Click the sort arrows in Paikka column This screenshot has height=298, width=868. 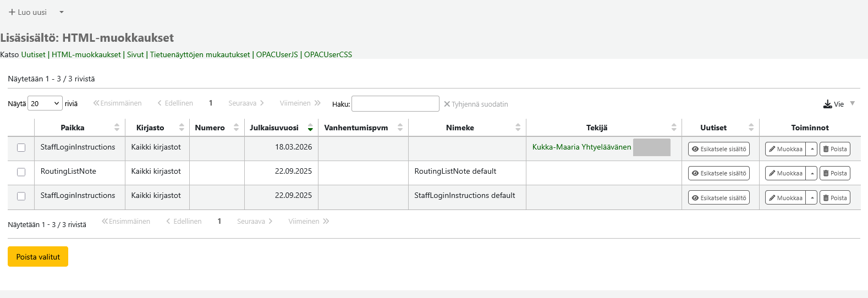117,128
